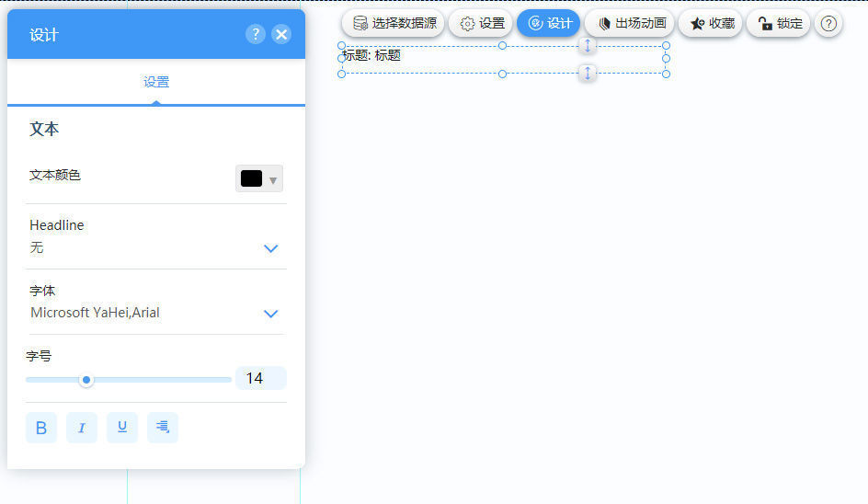
Task: Click the bottom vertical resize arrow handle
Action: tap(588, 73)
